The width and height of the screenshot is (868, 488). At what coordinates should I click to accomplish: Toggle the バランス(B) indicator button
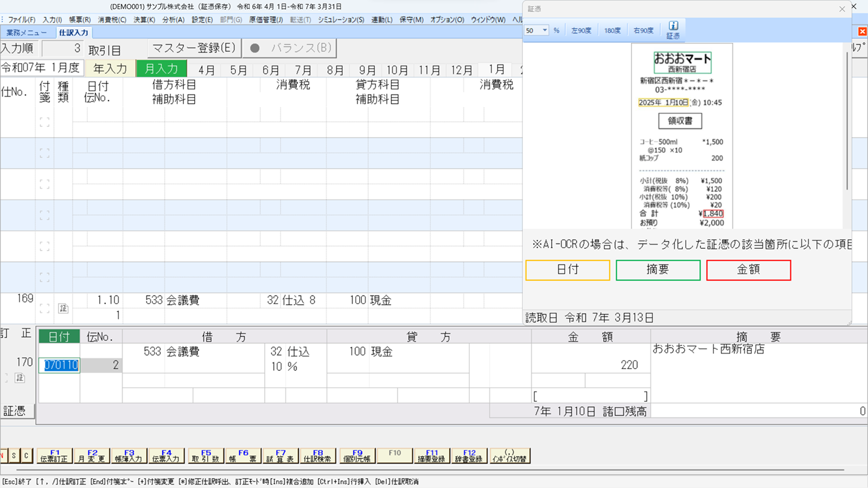point(290,48)
